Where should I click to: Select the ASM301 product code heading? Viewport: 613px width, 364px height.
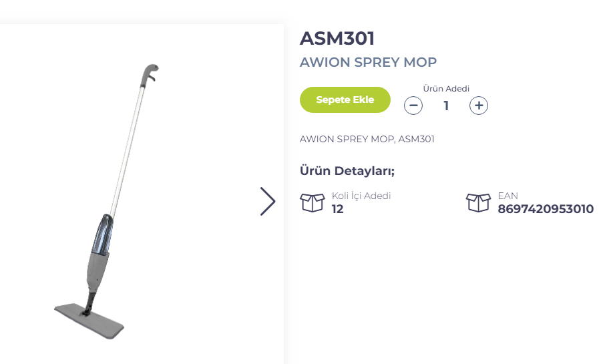[x=337, y=39]
